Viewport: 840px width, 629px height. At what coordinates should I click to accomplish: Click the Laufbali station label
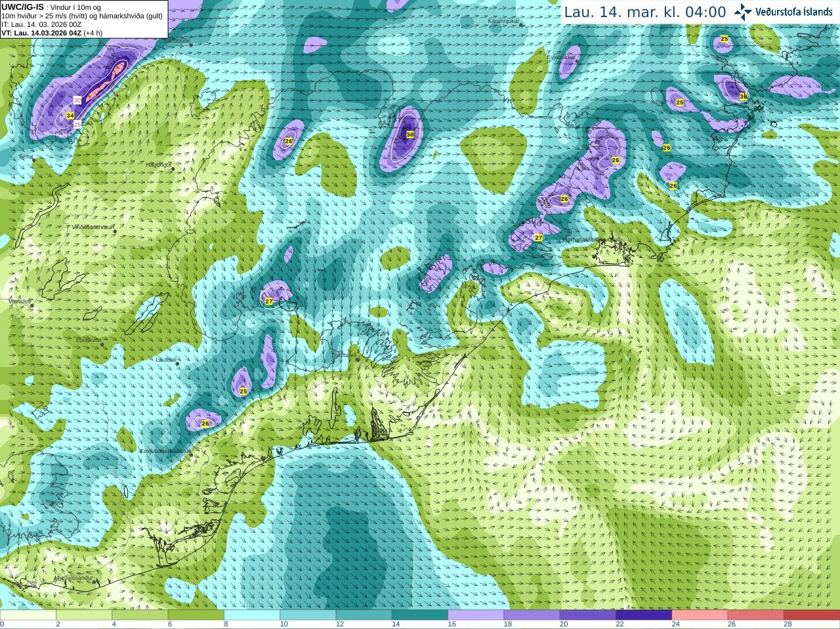click(165, 360)
